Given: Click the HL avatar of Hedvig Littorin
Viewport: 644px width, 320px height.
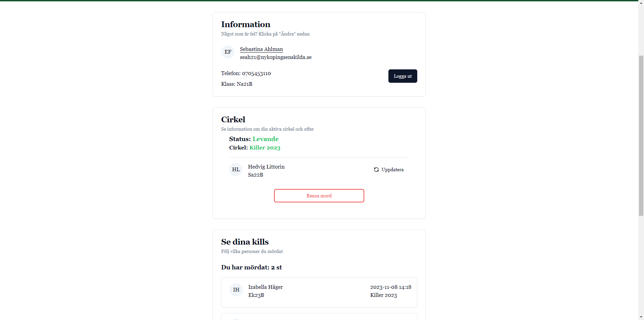Looking at the screenshot, I should click(236, 170).
